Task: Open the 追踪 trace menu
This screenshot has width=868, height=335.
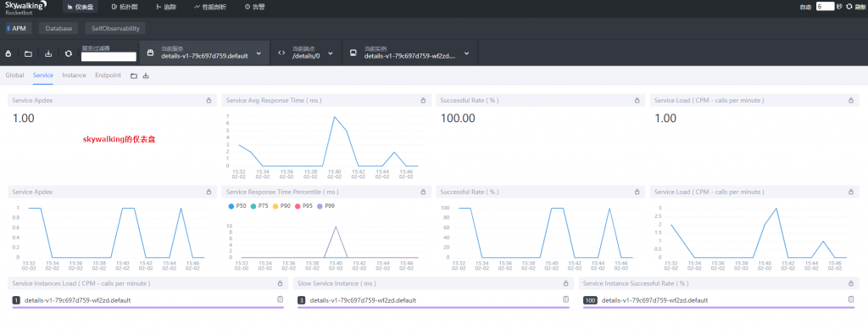Action: [166, 7]
